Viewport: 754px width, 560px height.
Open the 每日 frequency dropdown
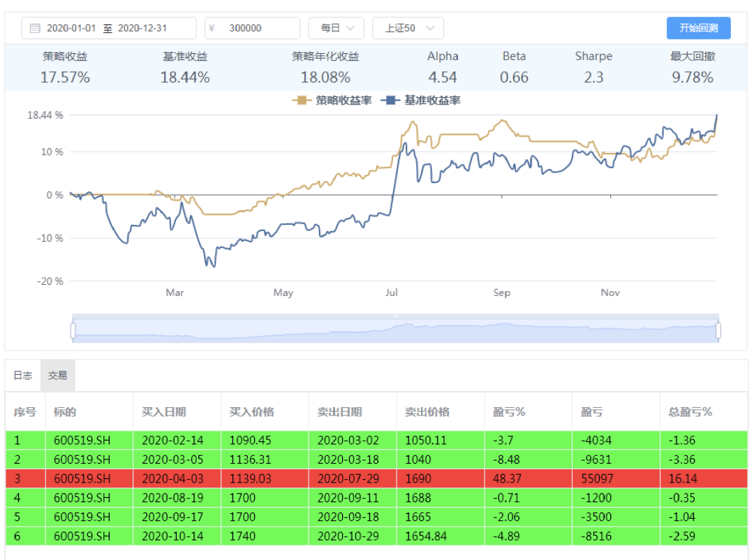pyautogui.click(x=336, y=29)
